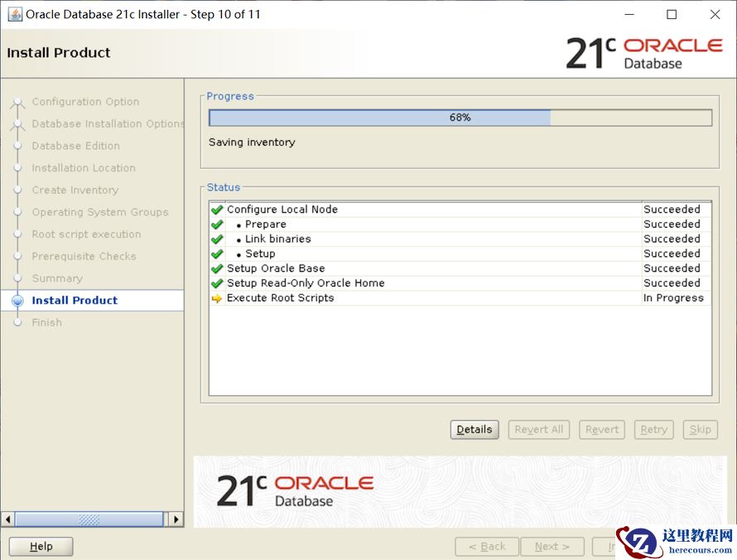
Task: Click the 68% progress bar
Action: click(460, 118)
